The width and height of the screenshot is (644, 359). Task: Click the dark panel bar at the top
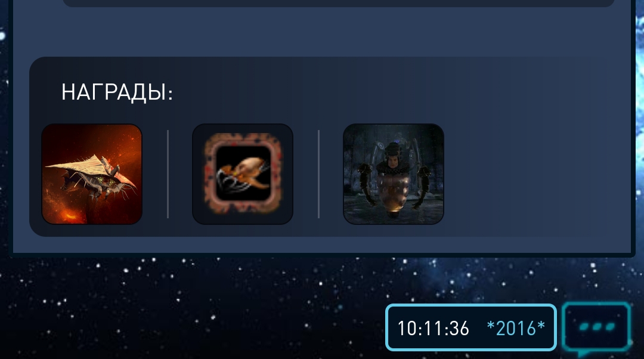pos(339,4)
